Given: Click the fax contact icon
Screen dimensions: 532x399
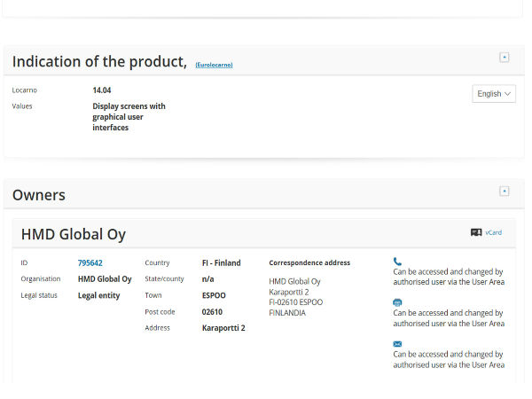Looking at the screenshot, I should click(x=397, y=302).
